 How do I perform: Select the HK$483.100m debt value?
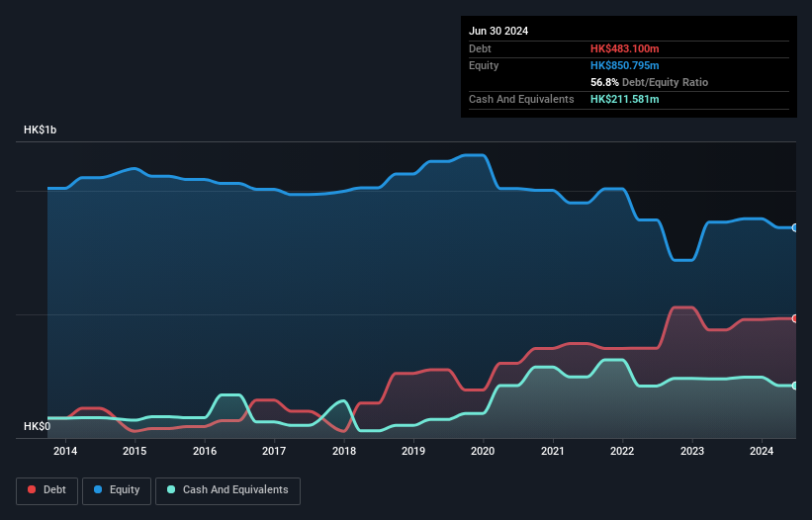624,48
